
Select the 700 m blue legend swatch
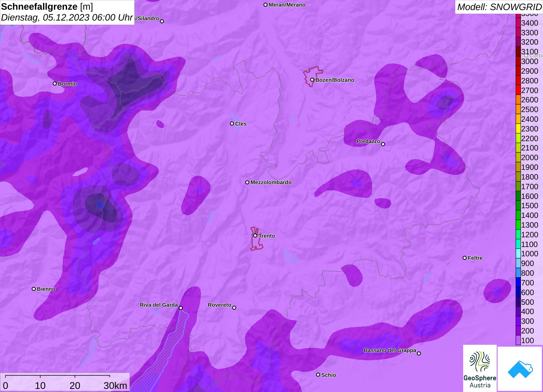[x=518, y=283]
